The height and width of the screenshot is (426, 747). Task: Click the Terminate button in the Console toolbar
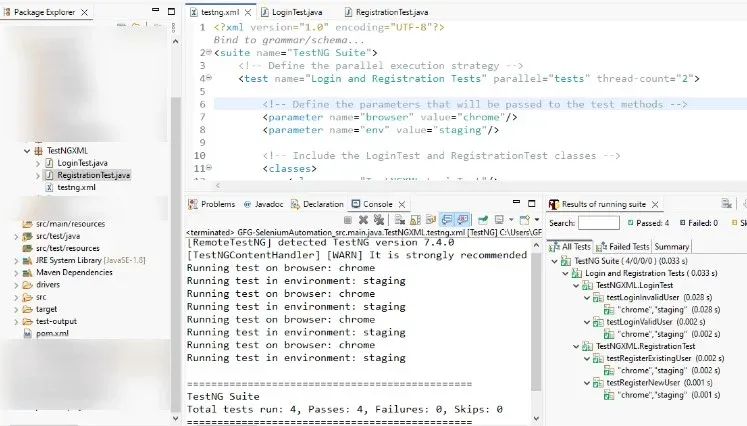(348, 220)
